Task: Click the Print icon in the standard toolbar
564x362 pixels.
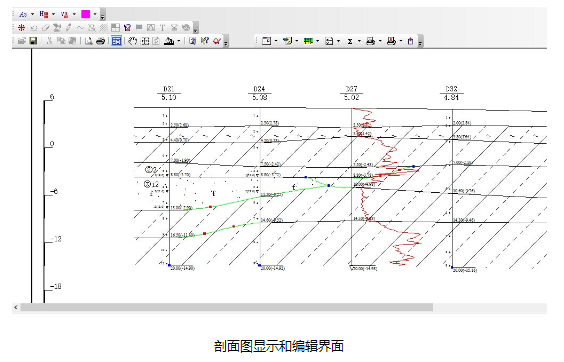Action: 100,41
